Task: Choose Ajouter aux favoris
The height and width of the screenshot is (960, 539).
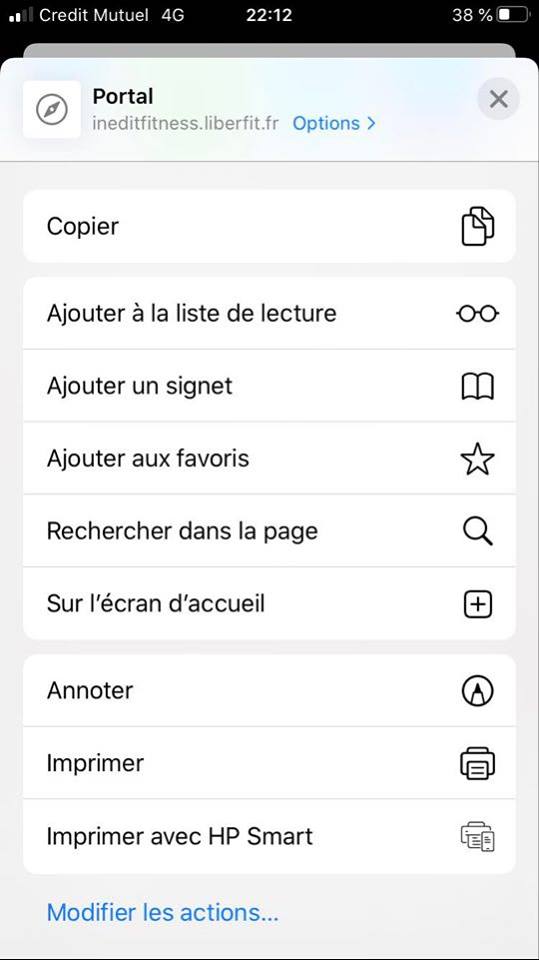Action: point(270,459)
